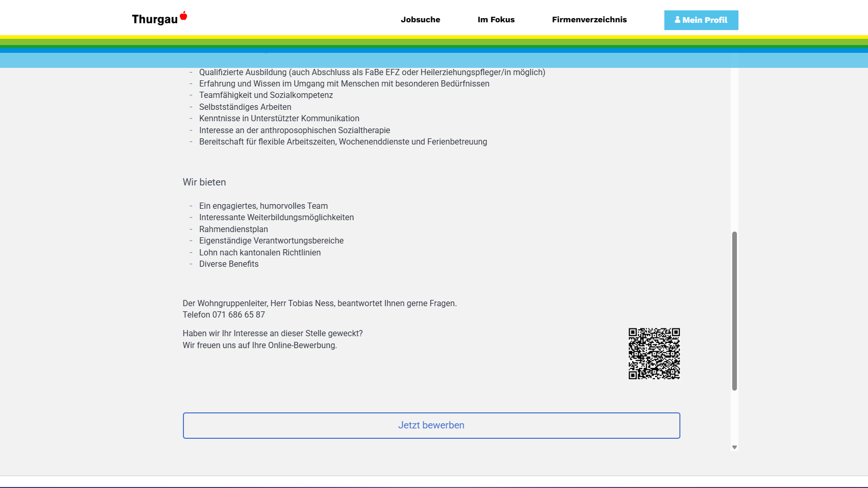Go to Firmenverzeichnis page

[589, 20]
